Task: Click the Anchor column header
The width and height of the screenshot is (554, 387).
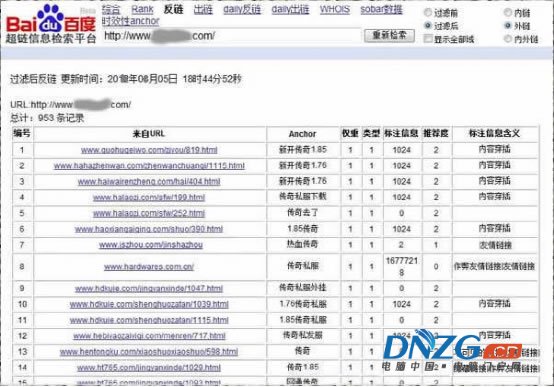Action: (x=302, y=134)
